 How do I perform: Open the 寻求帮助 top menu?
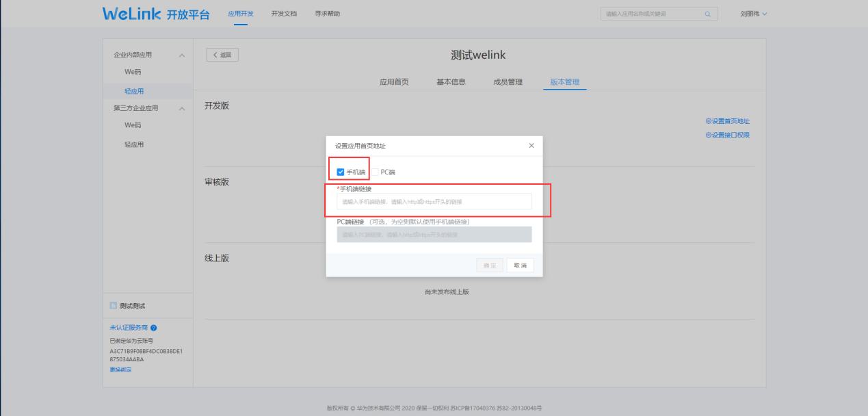[327, 14]
